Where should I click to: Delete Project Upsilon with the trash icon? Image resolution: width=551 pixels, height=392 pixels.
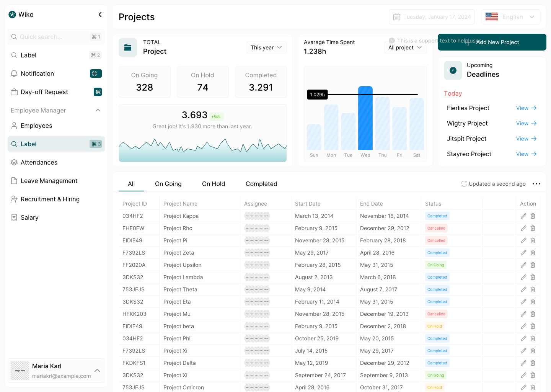533,265
